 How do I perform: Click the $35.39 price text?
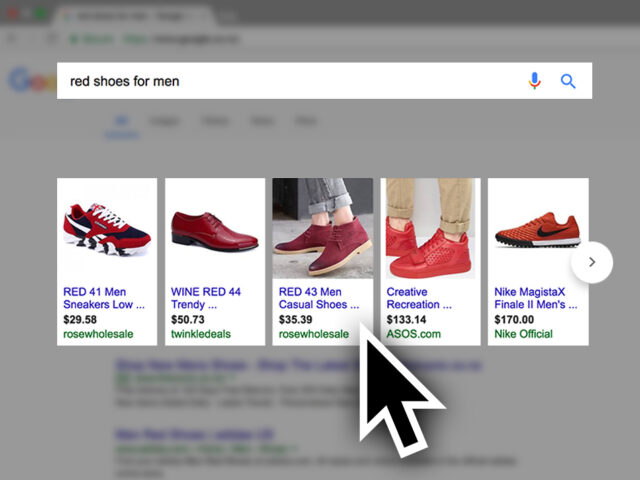[296, 320]
